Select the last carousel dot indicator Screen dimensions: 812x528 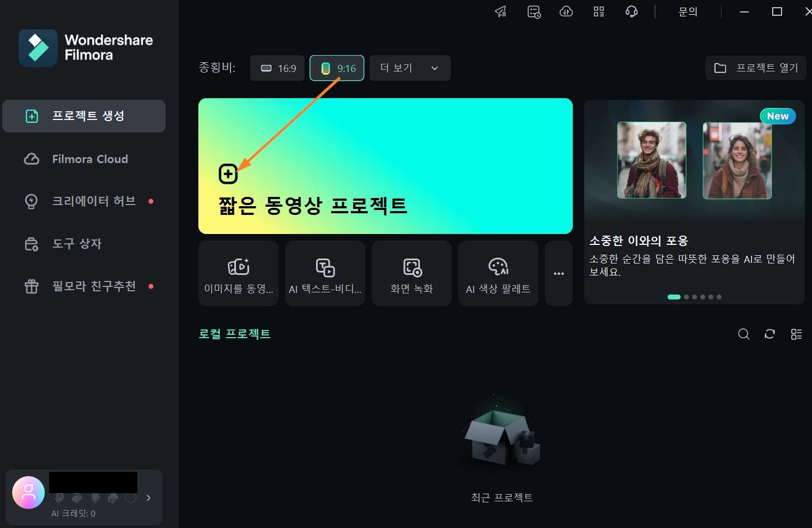(719, 297)
